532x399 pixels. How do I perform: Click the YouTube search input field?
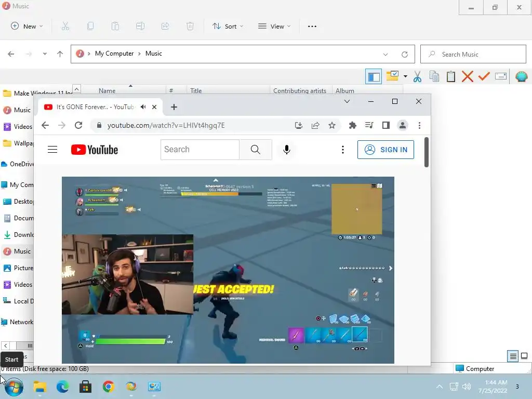click(200, 150)
